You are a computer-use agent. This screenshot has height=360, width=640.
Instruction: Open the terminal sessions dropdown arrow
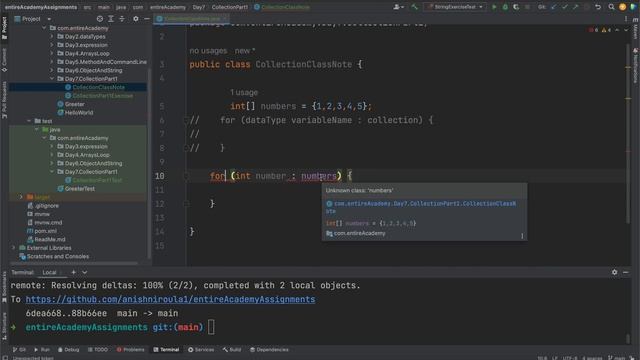(x=84, y=272)
